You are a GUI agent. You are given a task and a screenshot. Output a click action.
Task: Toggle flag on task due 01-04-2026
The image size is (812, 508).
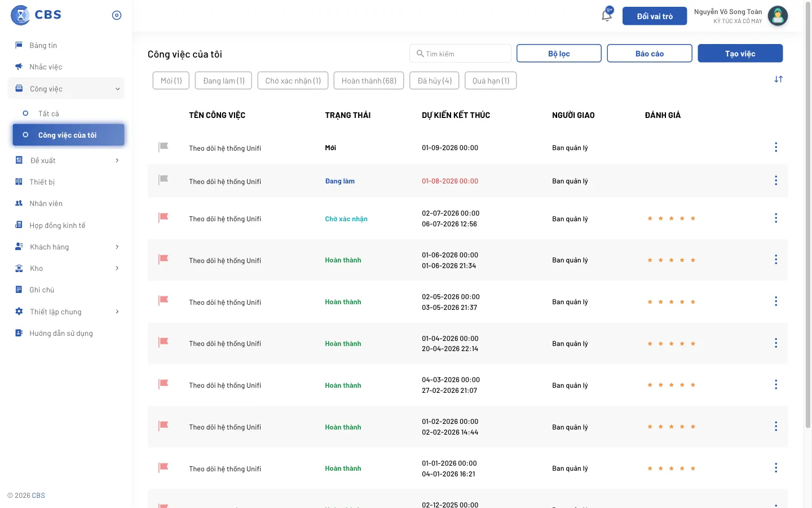point(164,343)
